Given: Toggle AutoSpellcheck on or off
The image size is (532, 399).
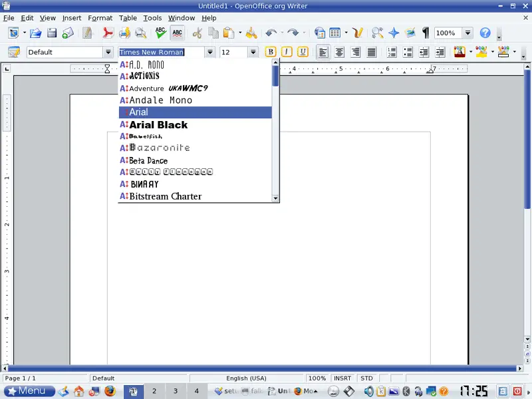Looking at the screenshot, I should coord(177,33).
